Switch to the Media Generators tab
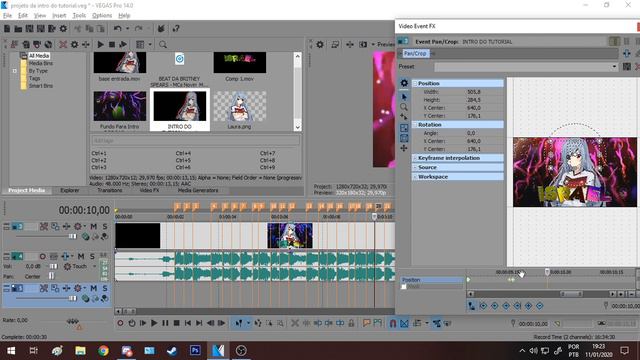The height and width of the screenshot is (360, 640). point(198,190)
